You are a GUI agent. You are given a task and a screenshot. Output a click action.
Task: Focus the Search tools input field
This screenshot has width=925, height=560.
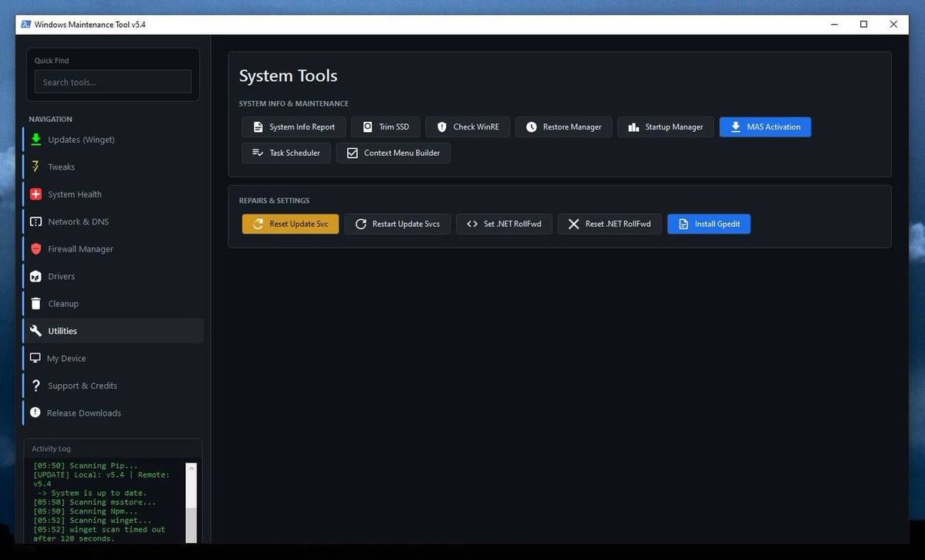pyautogui.click(x=113, y=82)
